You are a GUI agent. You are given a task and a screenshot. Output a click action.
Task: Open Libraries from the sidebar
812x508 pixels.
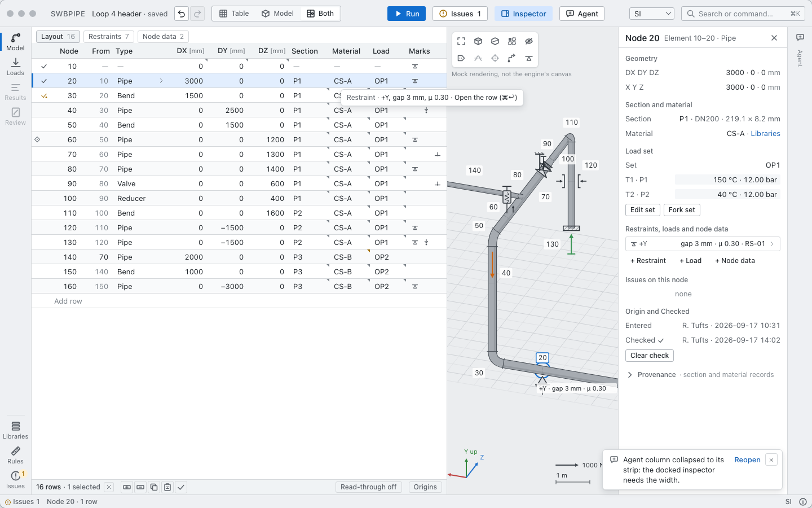pos(15,430)
